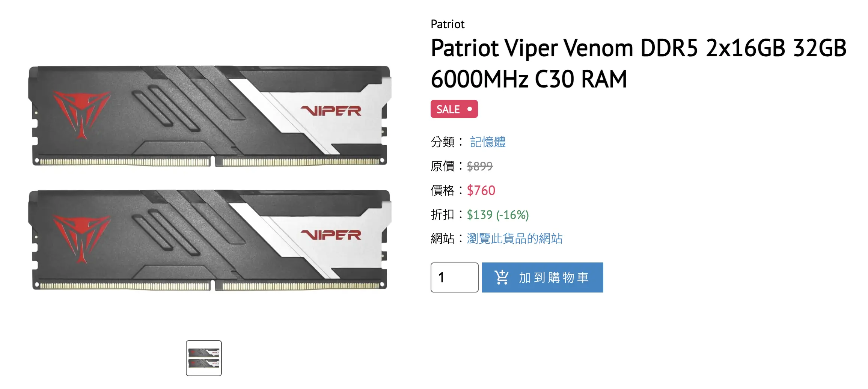Viewport: 868px width, 389px height.
Task: Click VIPER wordmark on the upper RAM stick
Action: [331, 111]
